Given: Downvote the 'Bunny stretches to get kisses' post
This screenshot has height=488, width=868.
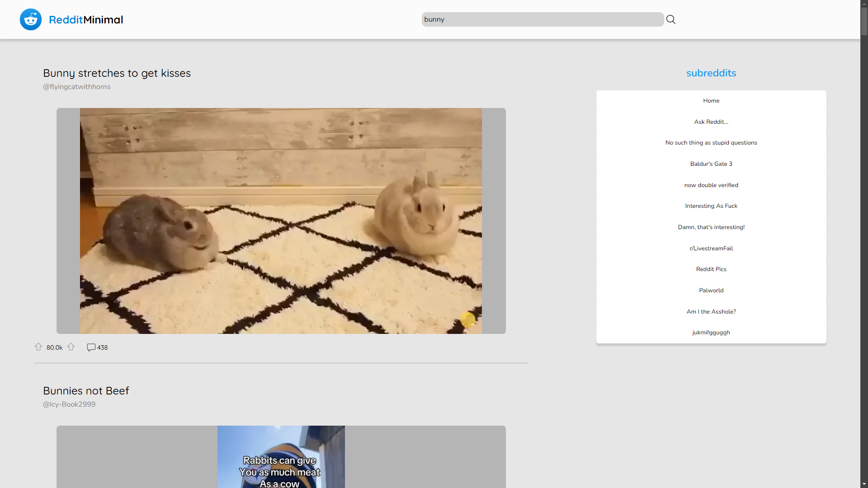Looking at the screenshot, I should [71, 347].
